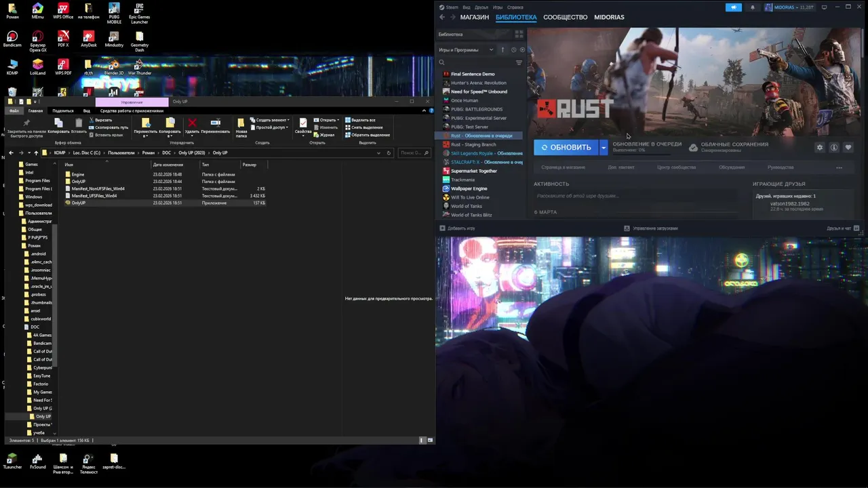Open Простой доступ dropdown in Explorer
Screen dimensions: 868x488
[269, 127]
